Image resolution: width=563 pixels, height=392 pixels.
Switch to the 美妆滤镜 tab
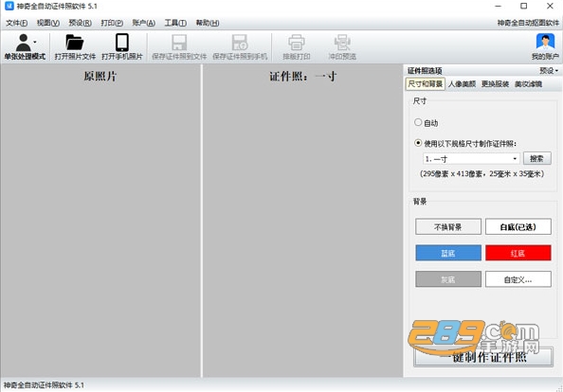pos(528,84)
